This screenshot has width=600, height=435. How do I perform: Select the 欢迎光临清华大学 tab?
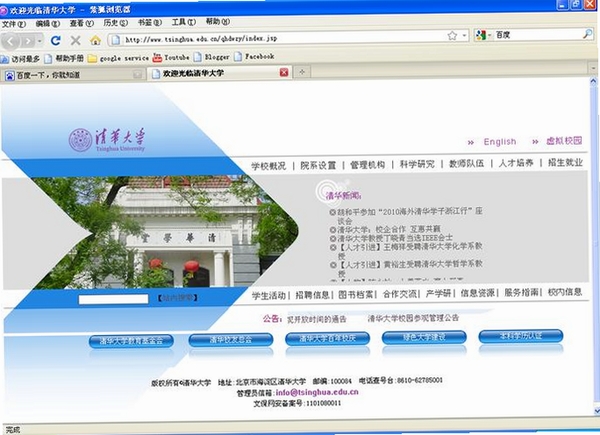220,73
